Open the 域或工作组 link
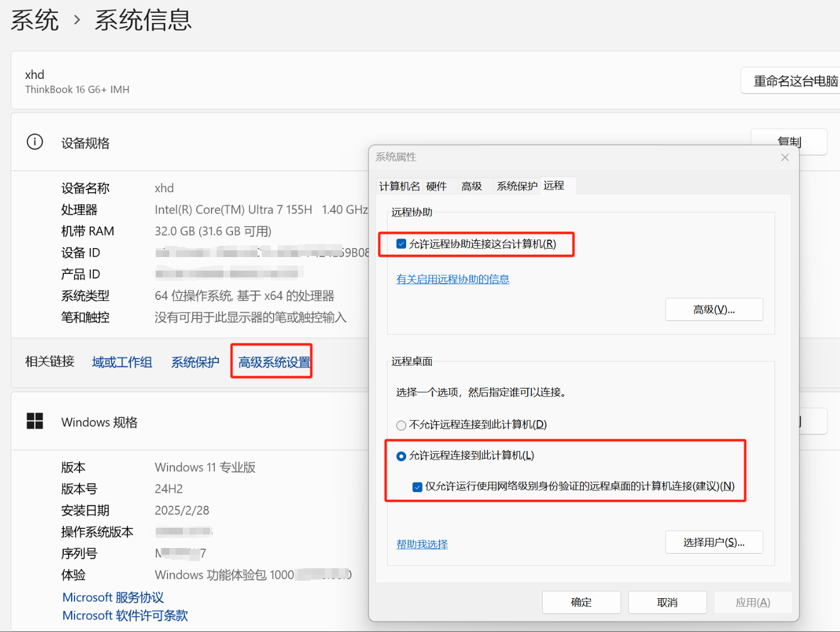Image resolution: width=840 pixels, height=632 pixels. click(x=122, y=362)
